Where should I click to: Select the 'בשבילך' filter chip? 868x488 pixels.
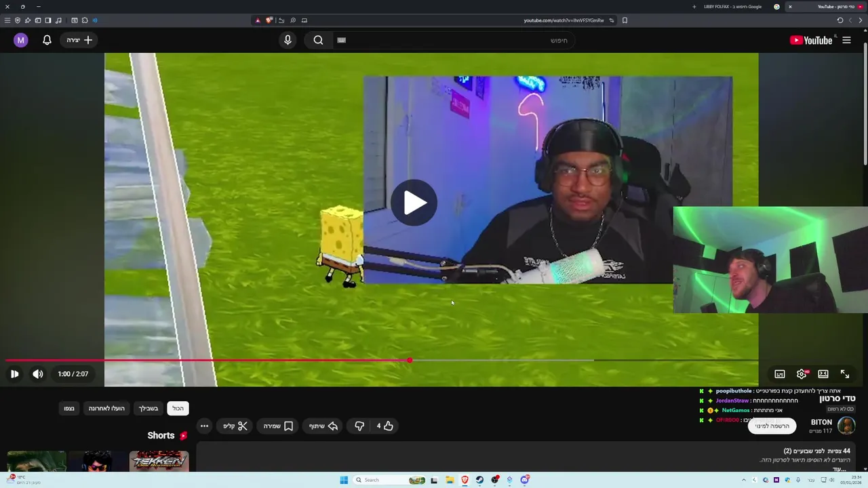point(149,408)
